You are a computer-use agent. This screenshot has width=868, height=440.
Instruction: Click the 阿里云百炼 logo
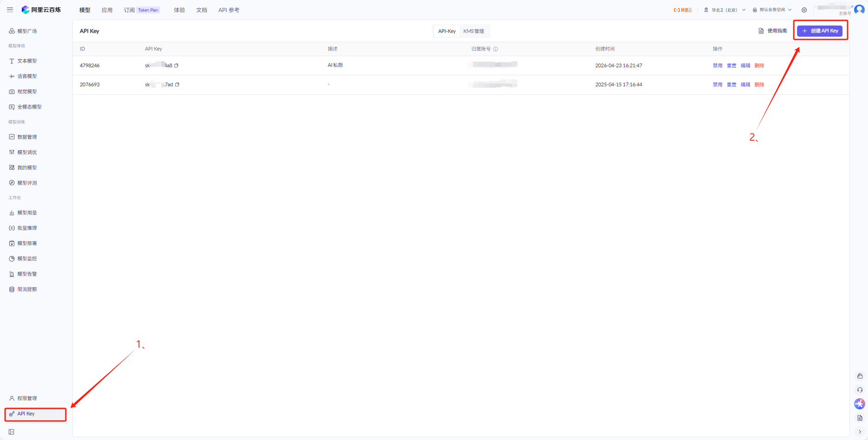[x=41, y=10]
